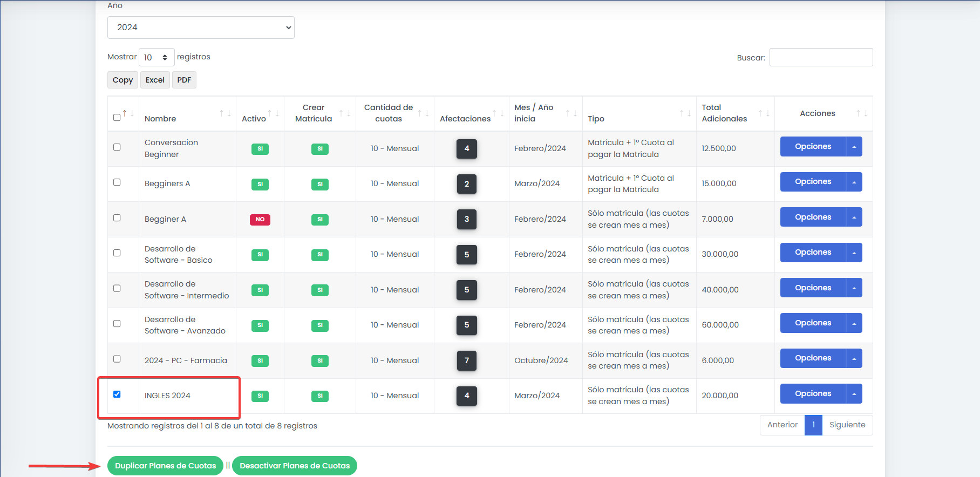Click Opciones button for INGLES 2024
Screen dimensions: 980x477
pos(813,394)
